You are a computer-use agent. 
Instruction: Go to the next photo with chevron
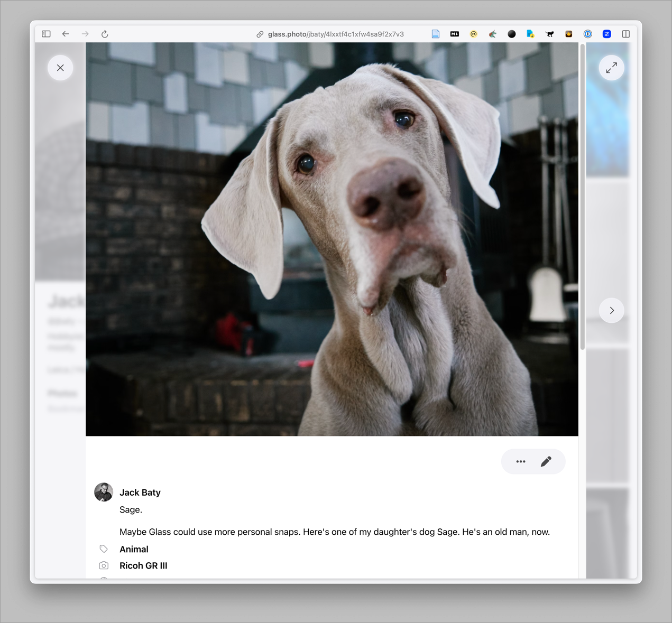(x=611, y=311)
